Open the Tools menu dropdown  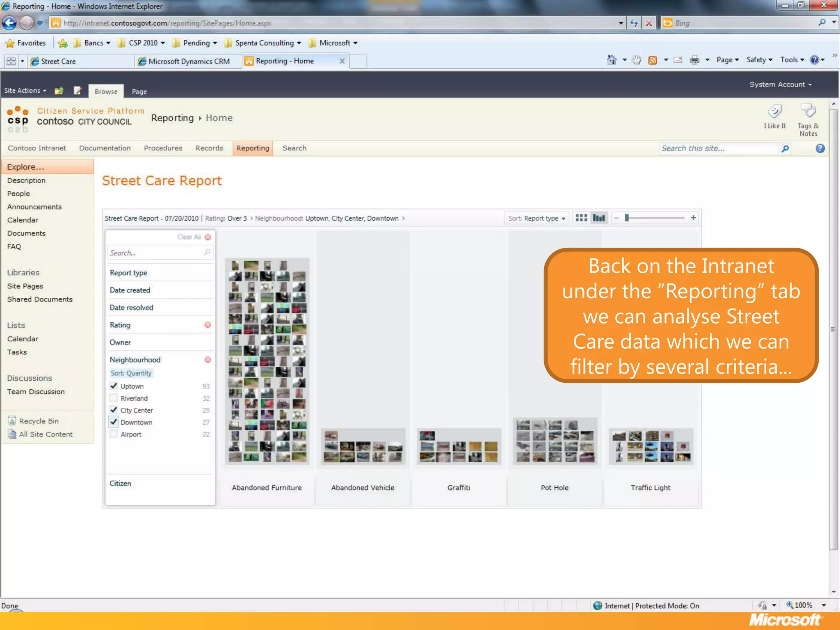(x=792, y=60)
